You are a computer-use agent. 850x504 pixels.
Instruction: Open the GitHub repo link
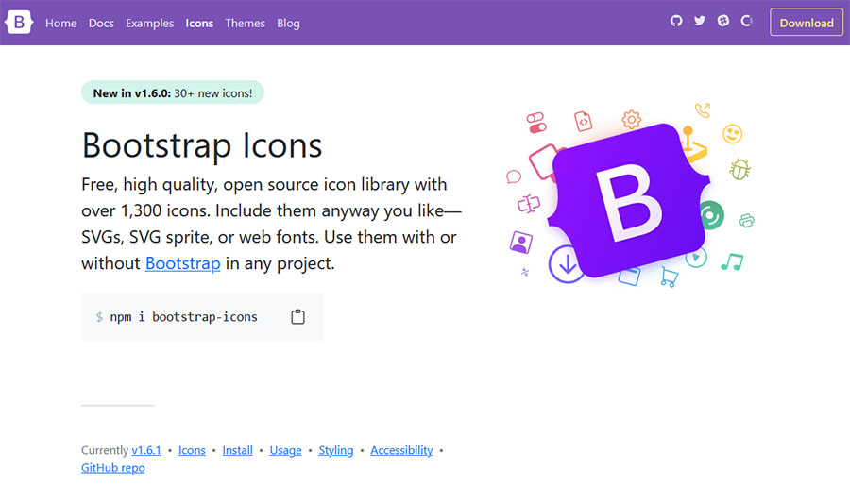point(113,468)
